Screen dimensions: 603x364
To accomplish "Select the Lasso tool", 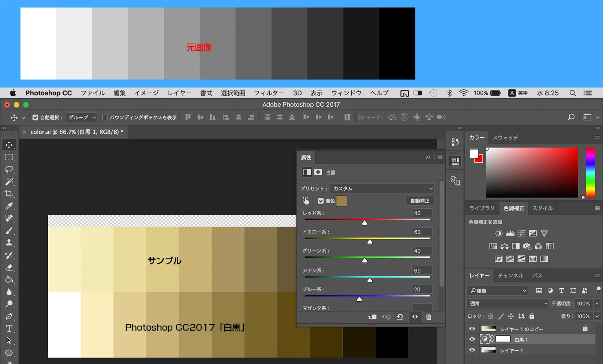I will click(x=9, y=169).
